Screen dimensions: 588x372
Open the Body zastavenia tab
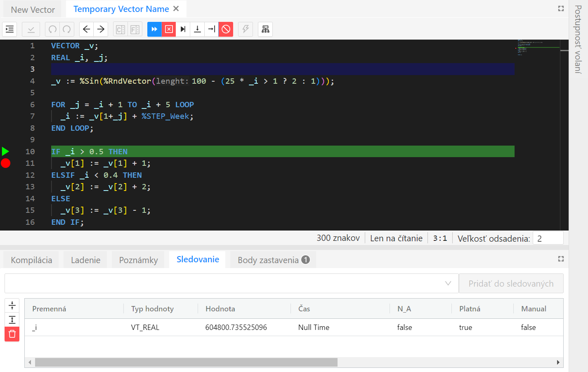272,259
